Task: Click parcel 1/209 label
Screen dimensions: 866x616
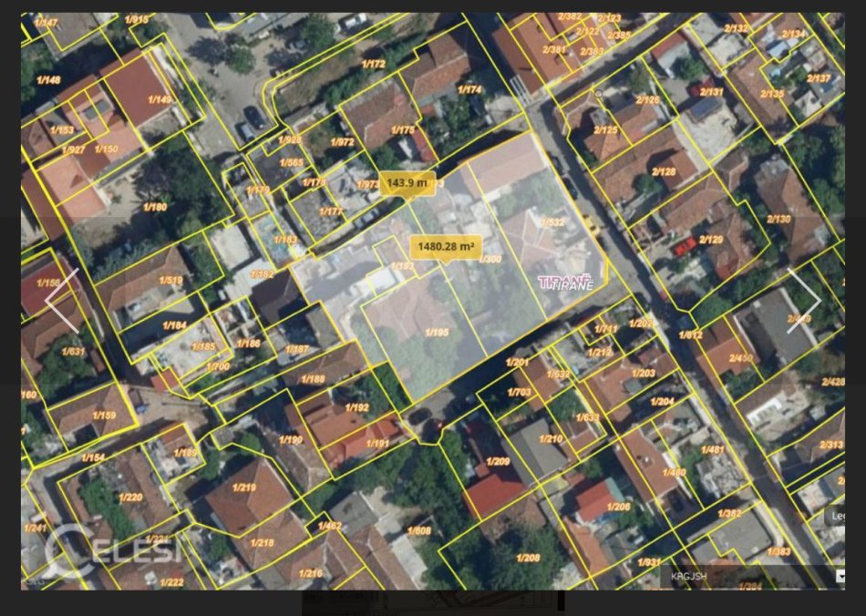Action: (x=498, y=461)
